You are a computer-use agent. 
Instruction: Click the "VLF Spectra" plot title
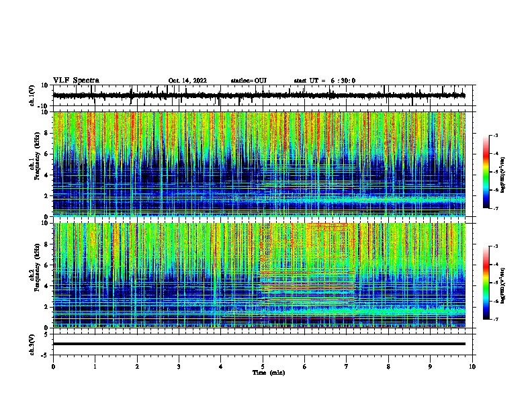tap(76, 81)
